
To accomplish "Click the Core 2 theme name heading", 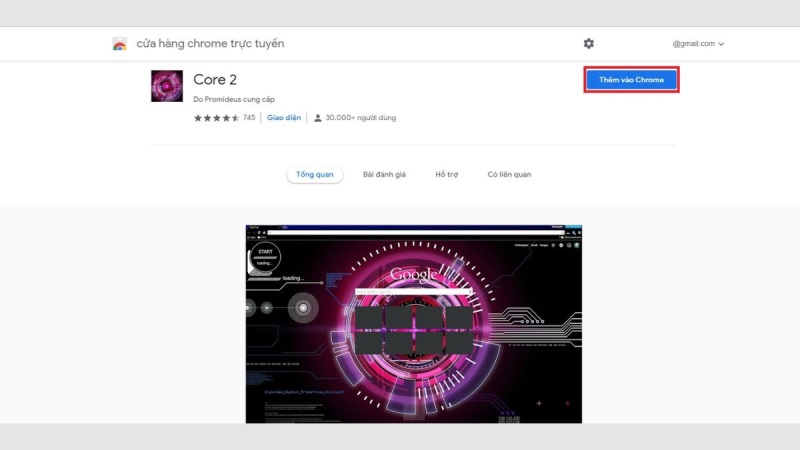I will point(215,79).
